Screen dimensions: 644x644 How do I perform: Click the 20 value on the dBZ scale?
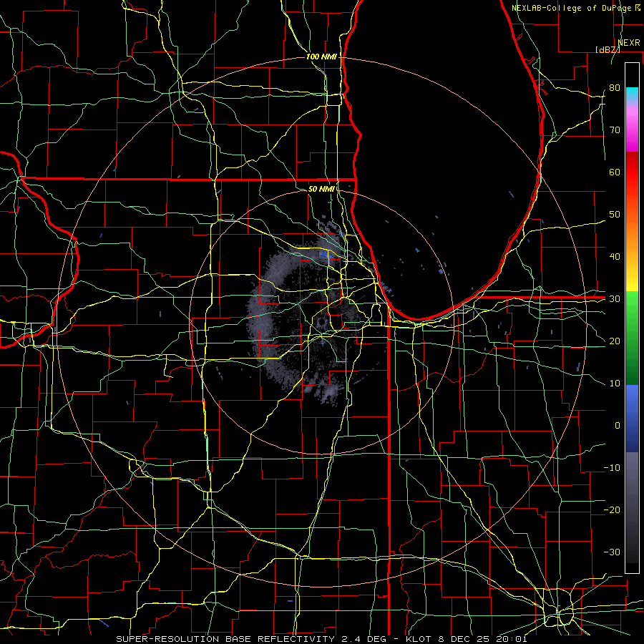(x=615, y=341)
